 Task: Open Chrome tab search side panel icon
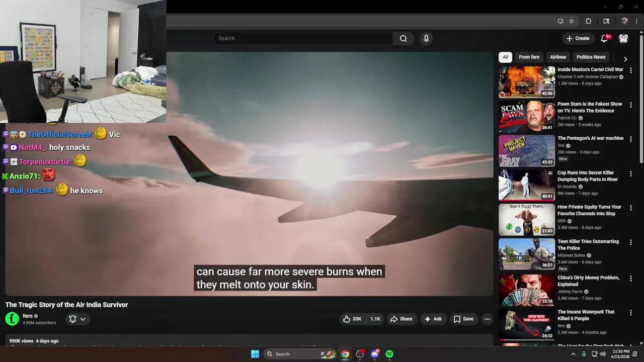tap(606, 21)
